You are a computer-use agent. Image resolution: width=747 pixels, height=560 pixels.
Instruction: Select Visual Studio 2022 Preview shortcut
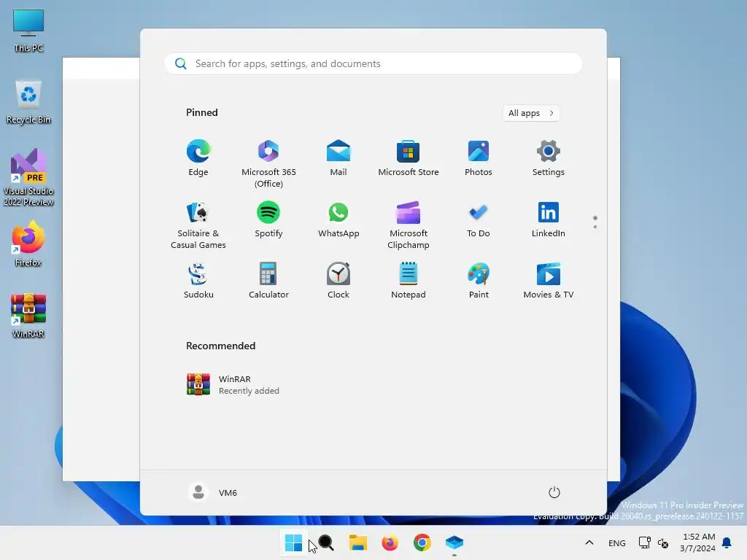(x=28, y=177)
